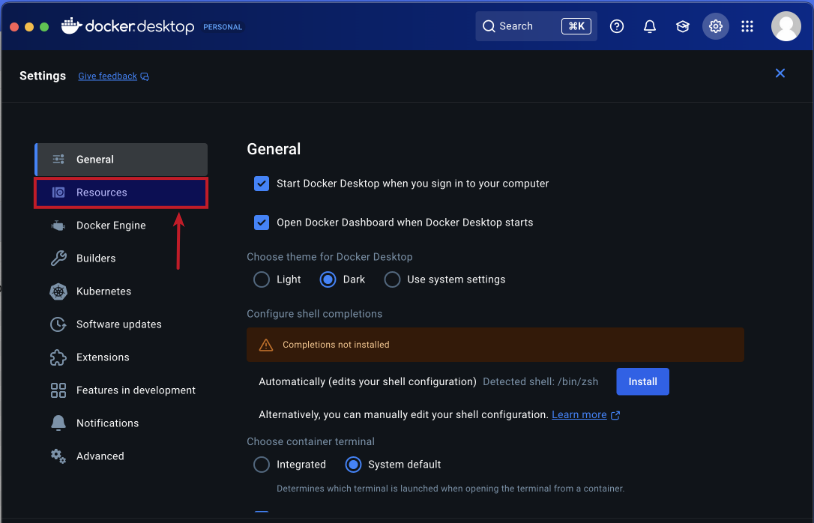Viewport: 814px width, 523px height.
Task: Select the Integrated terminal radio button
Action: [261, 464]
